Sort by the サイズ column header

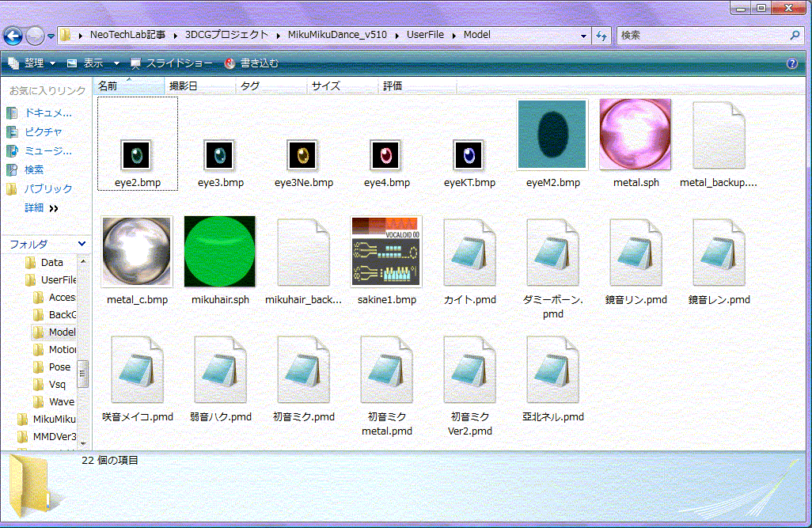(x=343, y=86)
